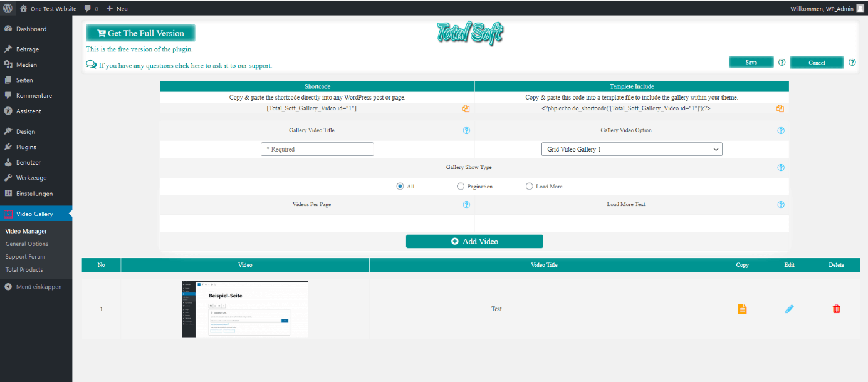
Task: Open Medien menu
Action: (36, 65)
